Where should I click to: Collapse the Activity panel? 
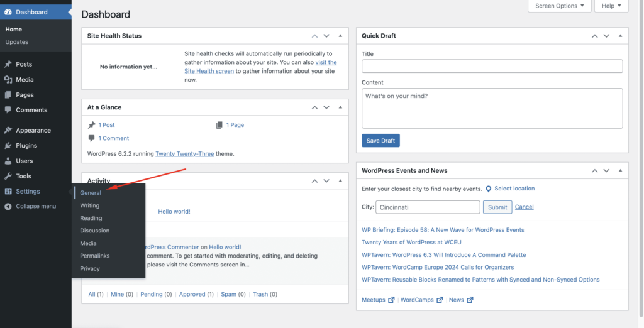pyautogui.click(x=340, y=180)
